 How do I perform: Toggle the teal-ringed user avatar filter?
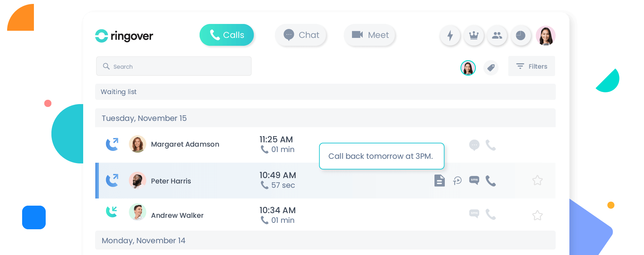point(468,68)
